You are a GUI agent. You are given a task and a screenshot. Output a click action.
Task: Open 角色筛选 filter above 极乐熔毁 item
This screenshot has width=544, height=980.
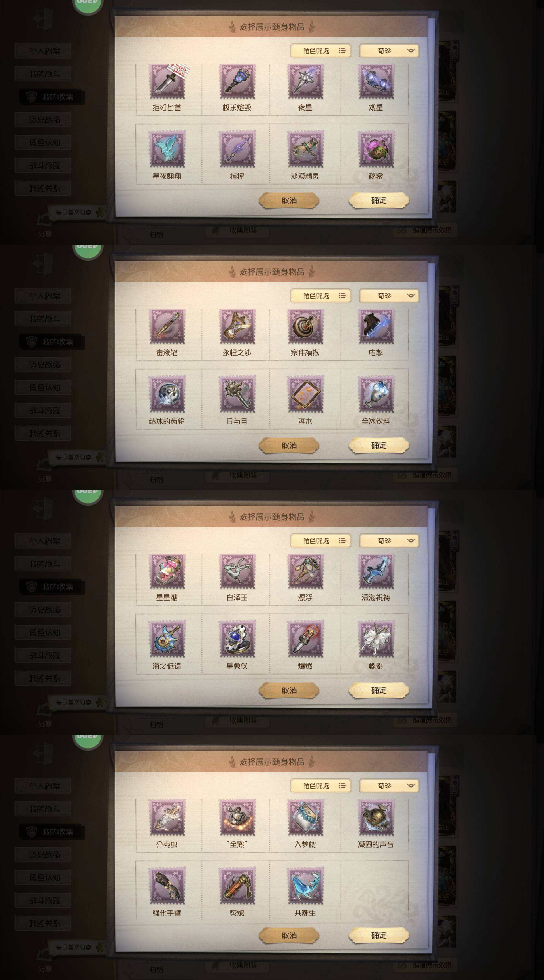coord(321,50)
